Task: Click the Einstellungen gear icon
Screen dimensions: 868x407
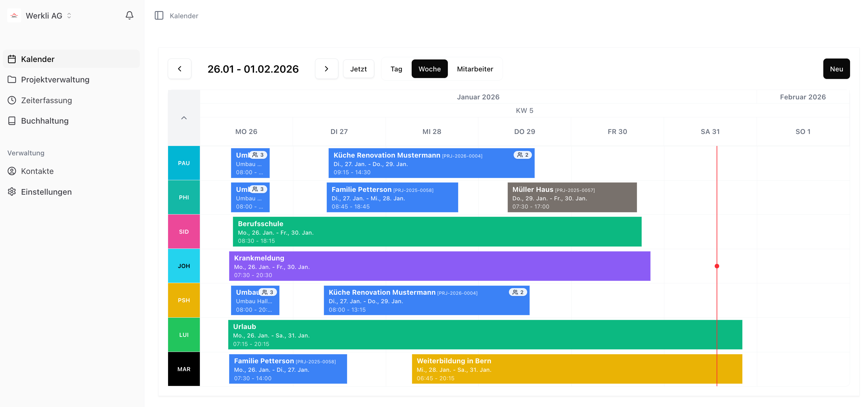Action: 12,192
